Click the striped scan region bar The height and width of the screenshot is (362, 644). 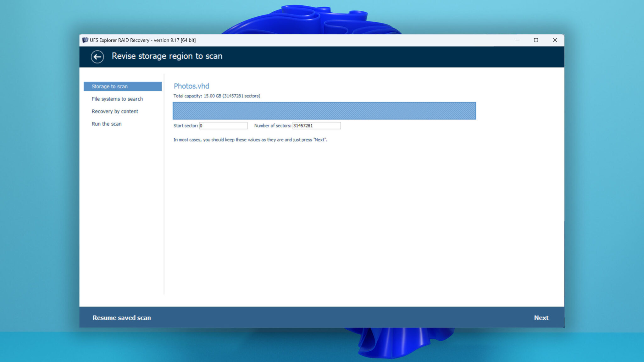(x=324, y=111)
